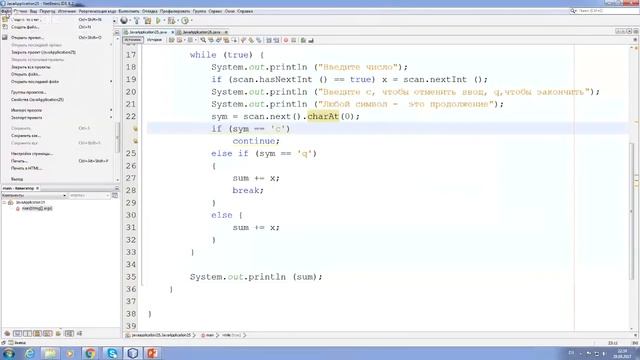Click the Find Selection magnifier icon

(x=203, y=40)
